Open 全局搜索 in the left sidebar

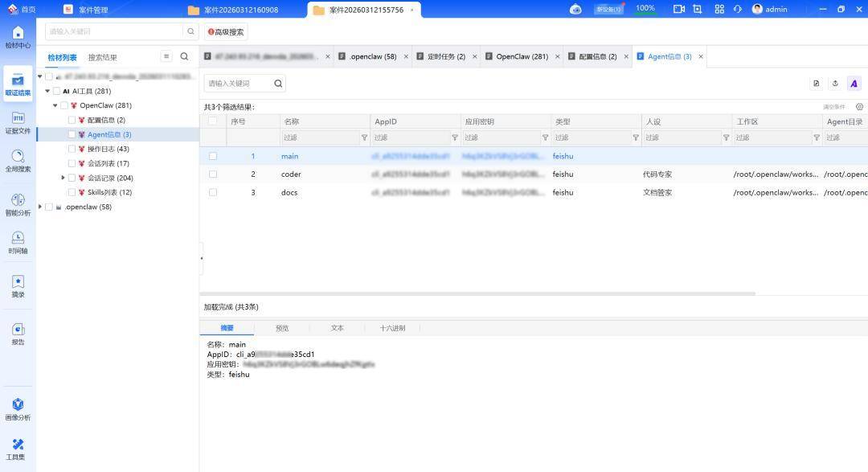(18, 160)
